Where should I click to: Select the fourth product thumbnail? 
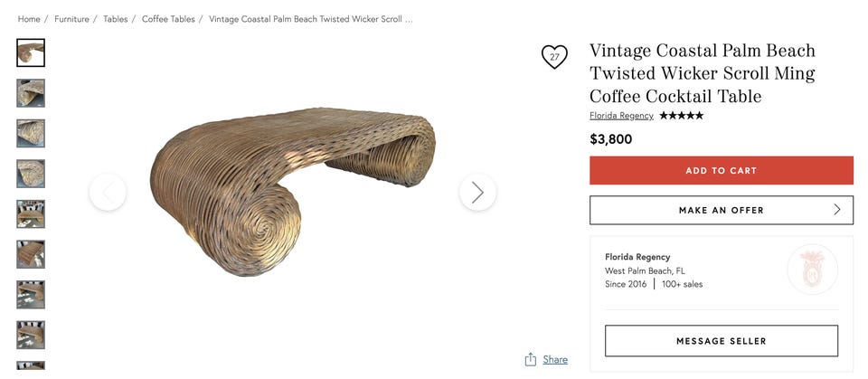[31, 174]
